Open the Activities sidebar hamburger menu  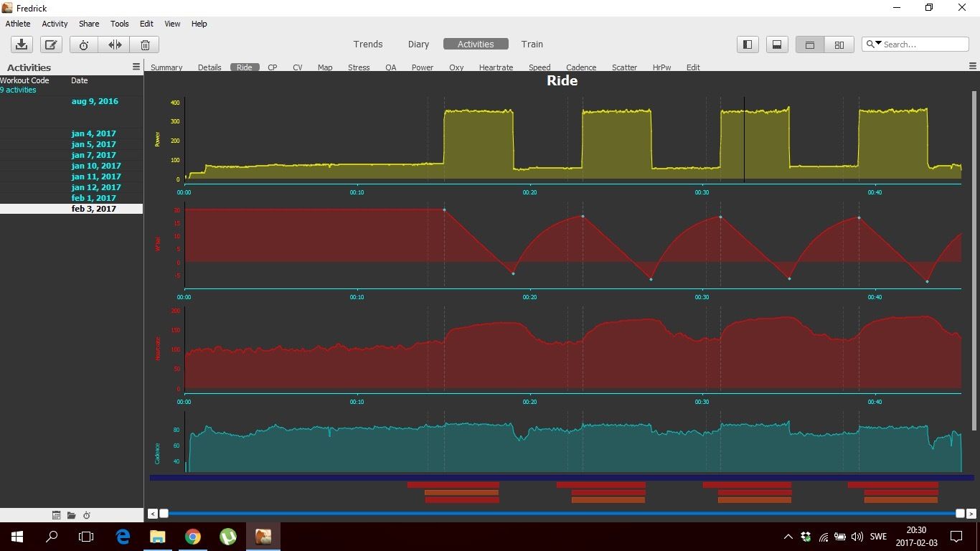(136, 67)
